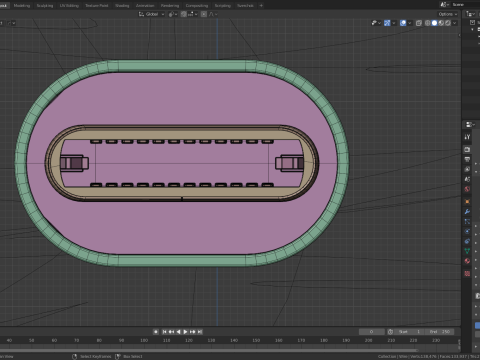480x360 pixels.
Task: Jump to the previous keyframe
Action: click(x=171, y=332)
